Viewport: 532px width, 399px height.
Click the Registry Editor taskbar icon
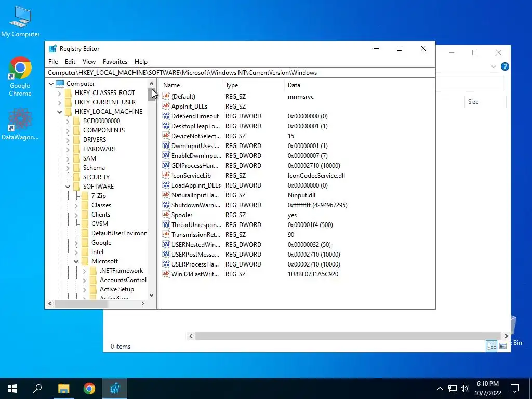[x=115, y=389]
